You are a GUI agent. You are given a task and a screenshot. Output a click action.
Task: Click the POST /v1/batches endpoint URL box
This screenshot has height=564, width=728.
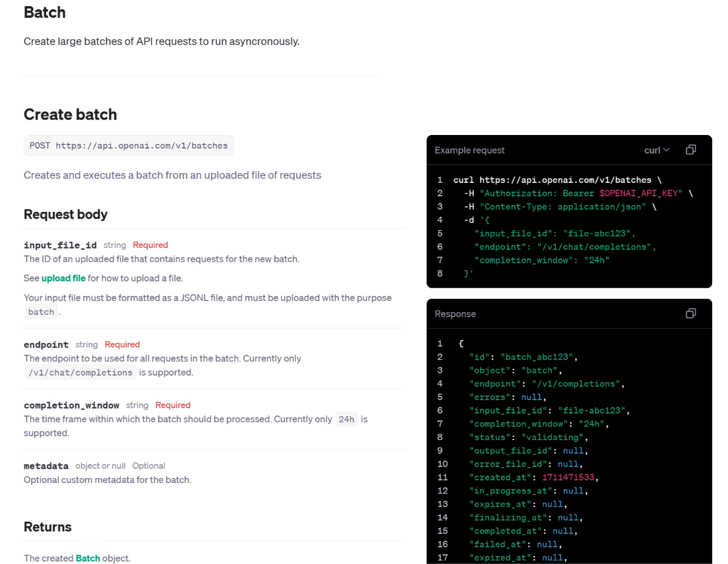129,146
